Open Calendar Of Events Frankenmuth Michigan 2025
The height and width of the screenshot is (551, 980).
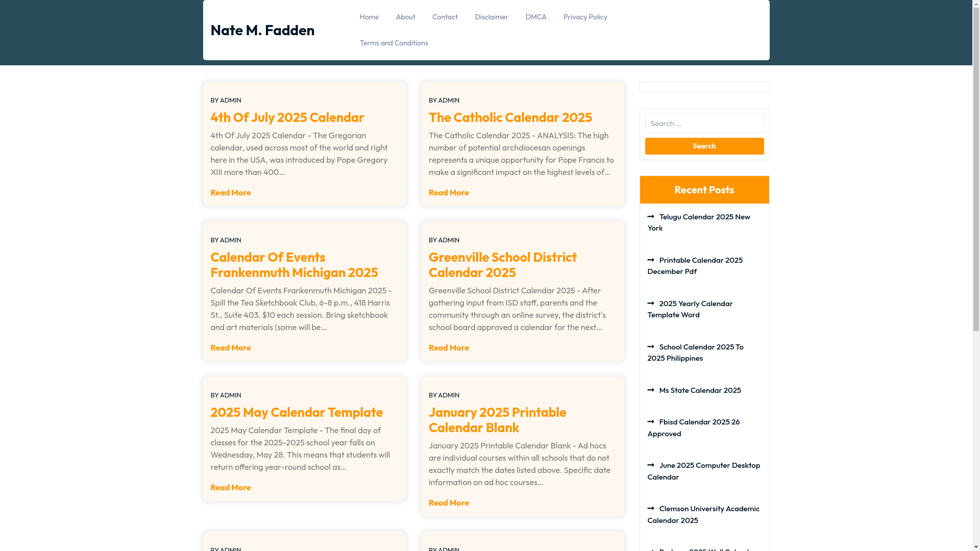pyautogui.click(x=294, y=265)
